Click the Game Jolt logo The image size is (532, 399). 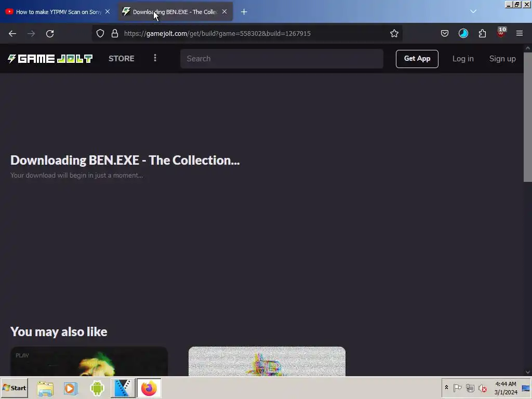[50, 59]
